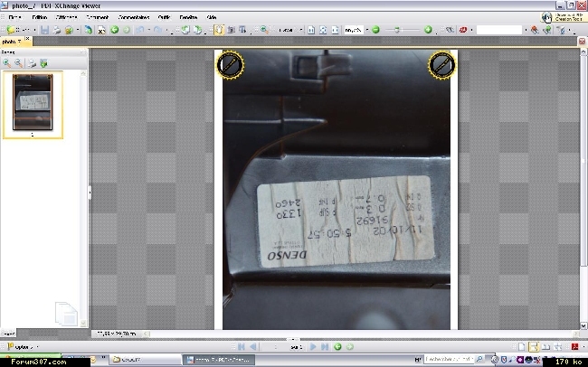Go to next page button
Screen dimensions: 588x367
click(x=313, y=347)
